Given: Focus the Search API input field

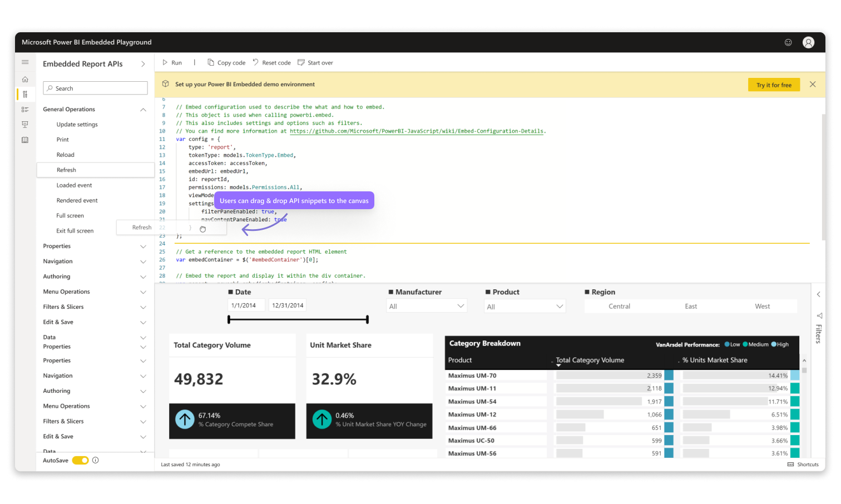Looking at the screenshot, I should 95,88.
